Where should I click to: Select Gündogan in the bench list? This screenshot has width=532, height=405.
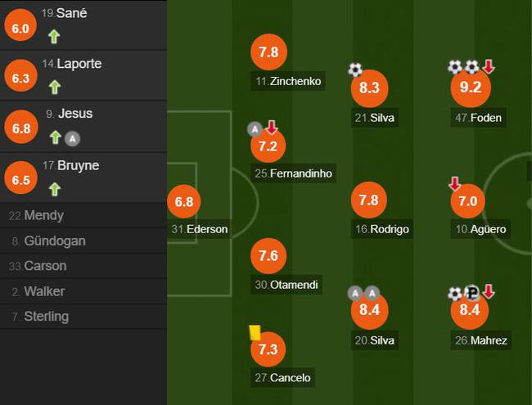[54, 241]
